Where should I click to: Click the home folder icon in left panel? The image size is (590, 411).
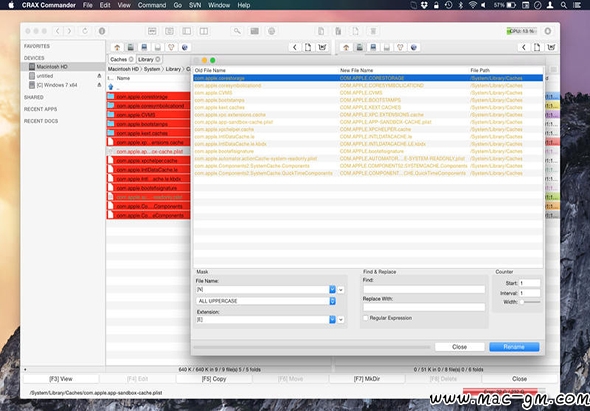117,47
